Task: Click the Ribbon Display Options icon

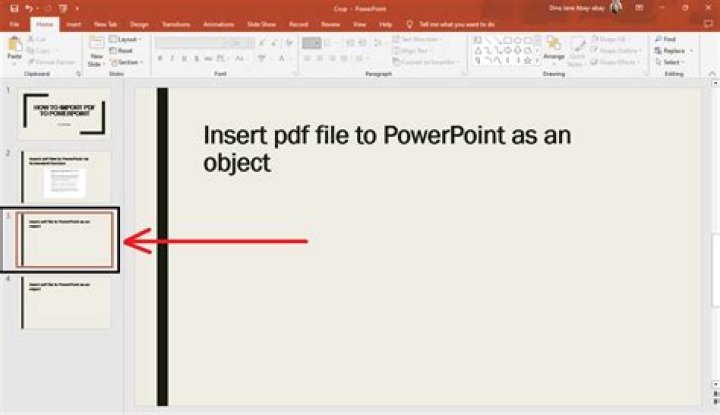Action: (639, 8)
